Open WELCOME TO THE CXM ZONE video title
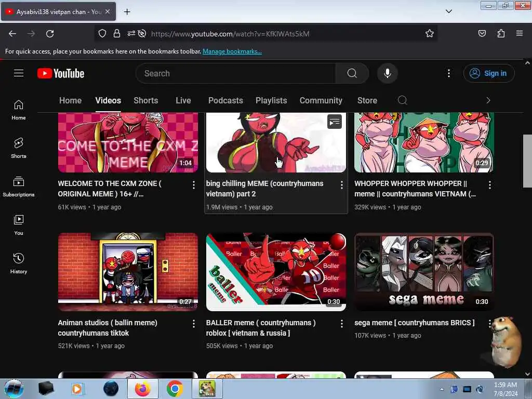 pos(110,189)
